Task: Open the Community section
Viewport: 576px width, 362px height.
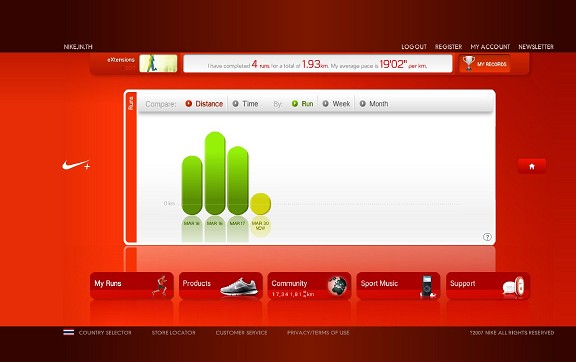Action: (309, 286)
